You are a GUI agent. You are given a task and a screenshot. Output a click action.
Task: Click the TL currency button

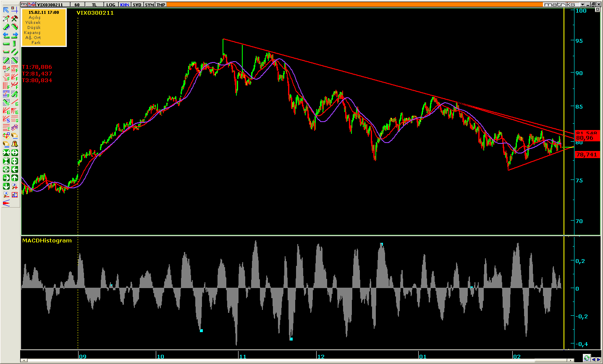(94, 5)
